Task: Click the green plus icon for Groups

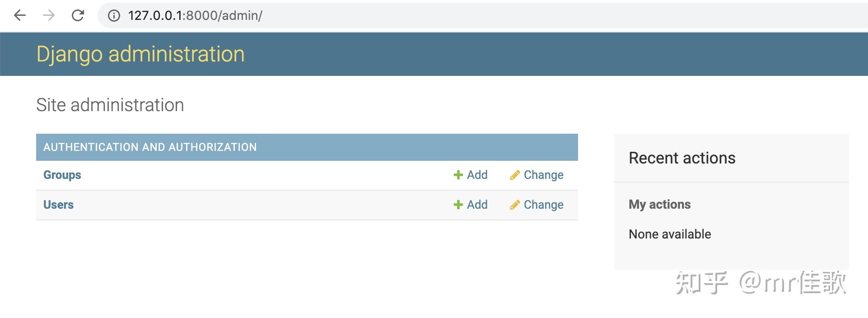Action: tap(458, 175)
